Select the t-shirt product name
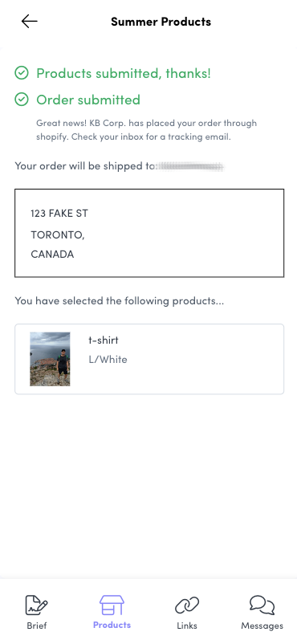The image size is (297, 644). click(x=104, y=340)
